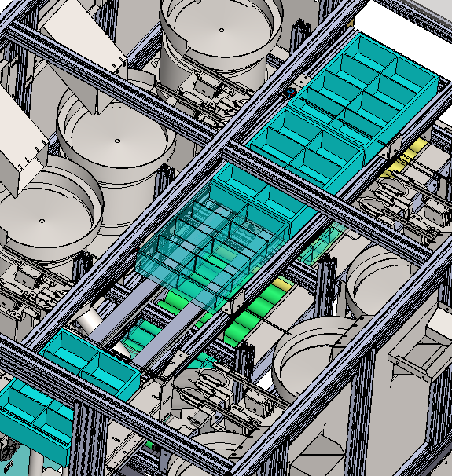
Task: Select the small red and blue sensor on frame
Action: coord(290,92)
